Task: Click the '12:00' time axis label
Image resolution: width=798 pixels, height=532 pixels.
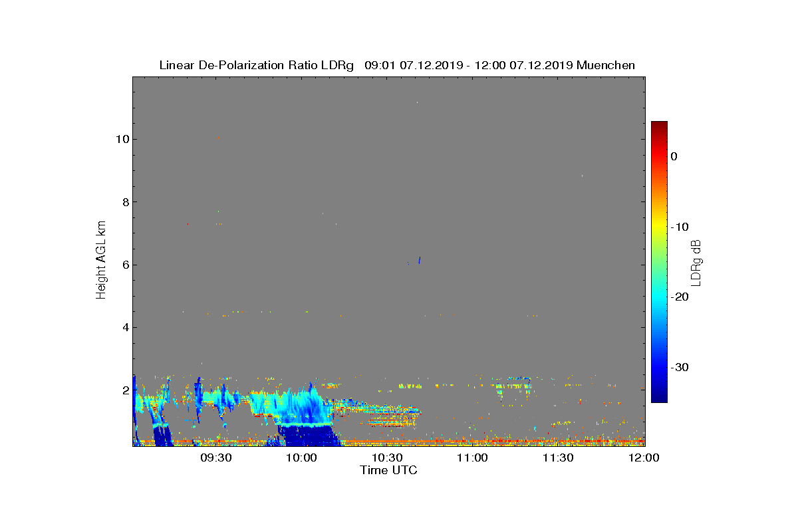Action: tap(644, 458)
